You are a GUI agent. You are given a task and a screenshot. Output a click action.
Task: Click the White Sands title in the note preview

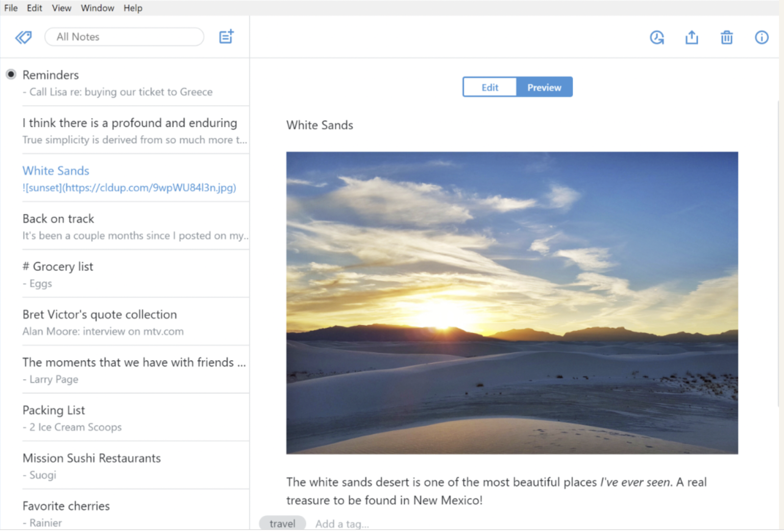319,125
